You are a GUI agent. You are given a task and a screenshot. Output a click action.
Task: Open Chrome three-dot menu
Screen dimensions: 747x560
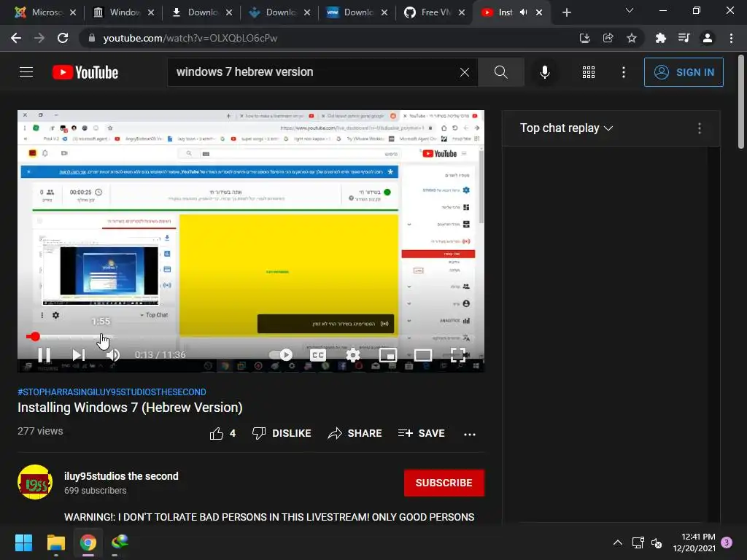pos(731,38)
